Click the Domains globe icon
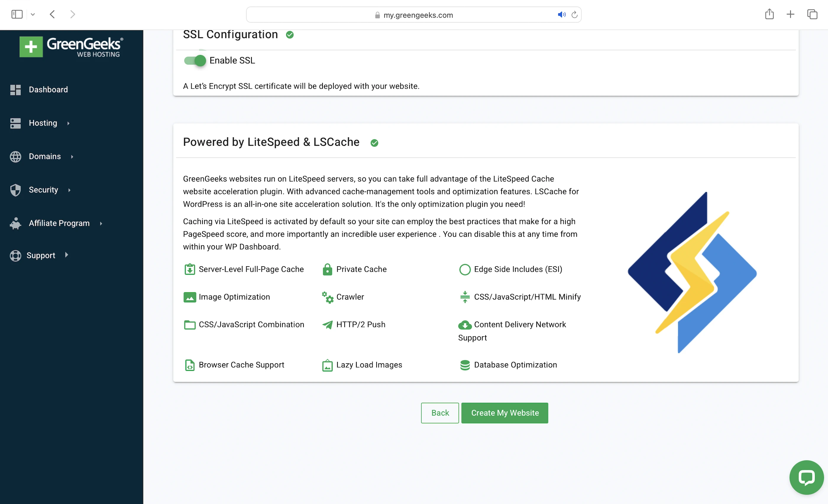The width and height of the screenshot is (828, 504). (x=15, y=156)
